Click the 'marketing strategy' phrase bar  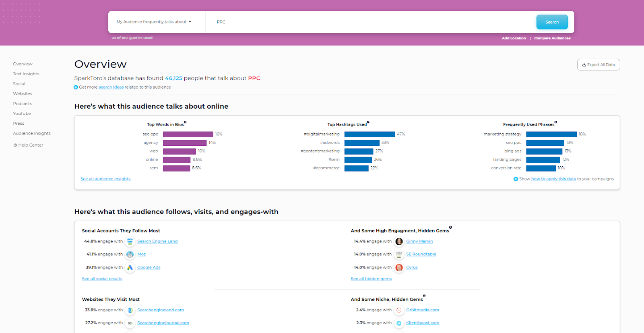click(x=551, y=134)
